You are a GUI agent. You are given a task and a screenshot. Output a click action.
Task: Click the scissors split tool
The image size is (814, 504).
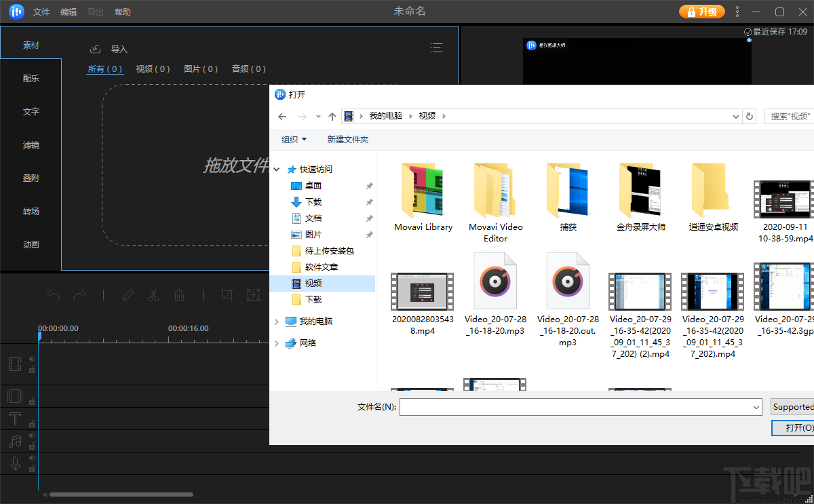pos(153,294)
